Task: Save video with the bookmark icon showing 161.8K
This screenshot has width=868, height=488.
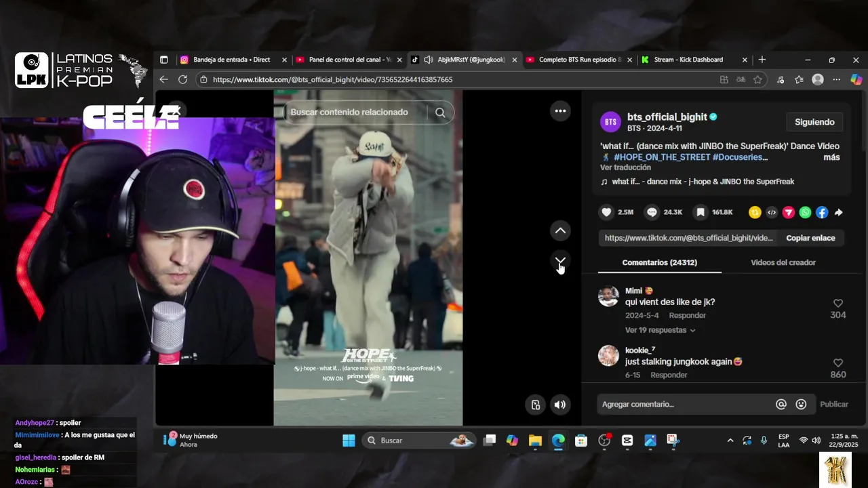Action: tap(701, 212)
